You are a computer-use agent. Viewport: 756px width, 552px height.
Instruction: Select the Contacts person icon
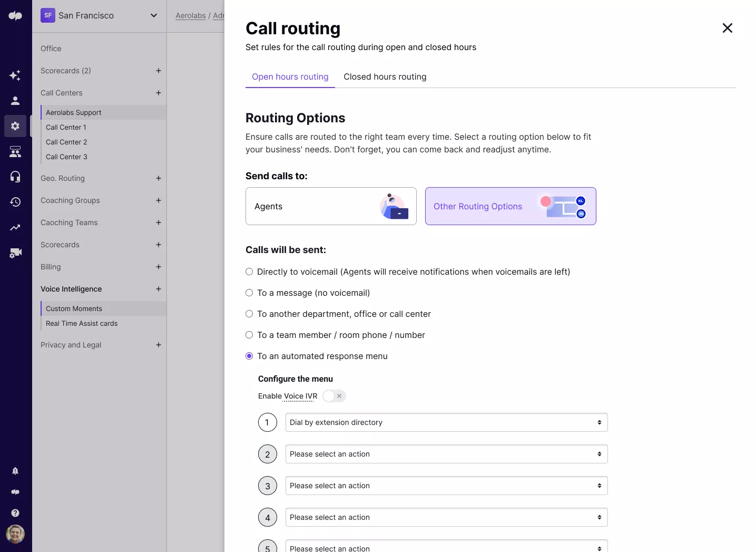[15, 101]
